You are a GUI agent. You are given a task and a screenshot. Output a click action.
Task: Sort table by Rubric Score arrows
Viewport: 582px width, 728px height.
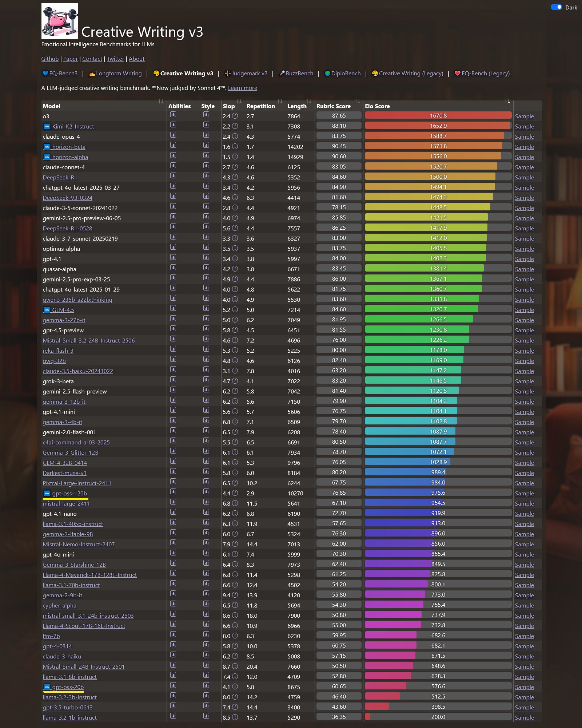click(357, 102)
